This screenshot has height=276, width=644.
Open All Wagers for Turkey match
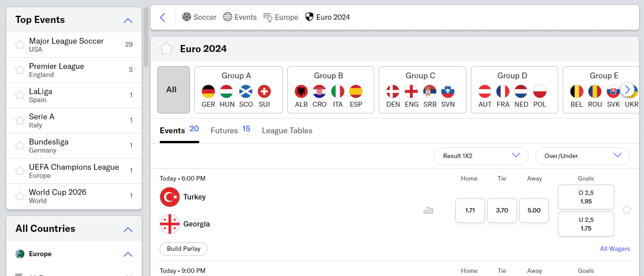(615, 249)
